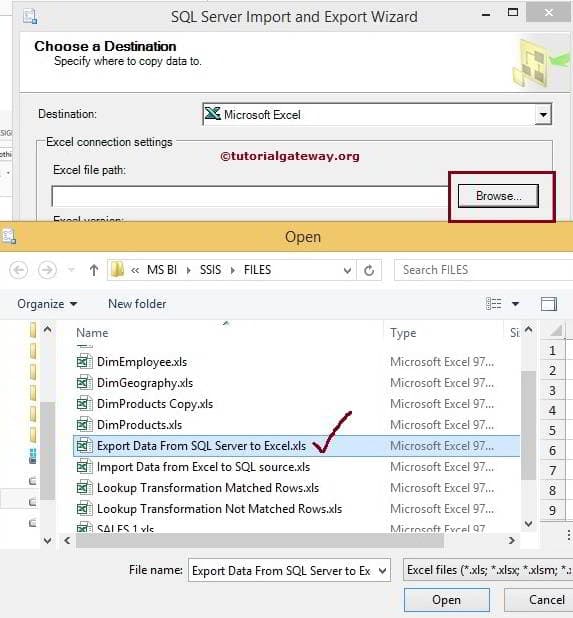Open the File name combo box dropdown

[382, 570]
